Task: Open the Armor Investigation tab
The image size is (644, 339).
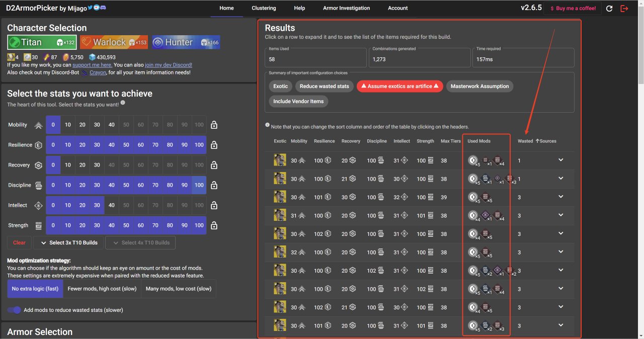Action: point(346,9)
